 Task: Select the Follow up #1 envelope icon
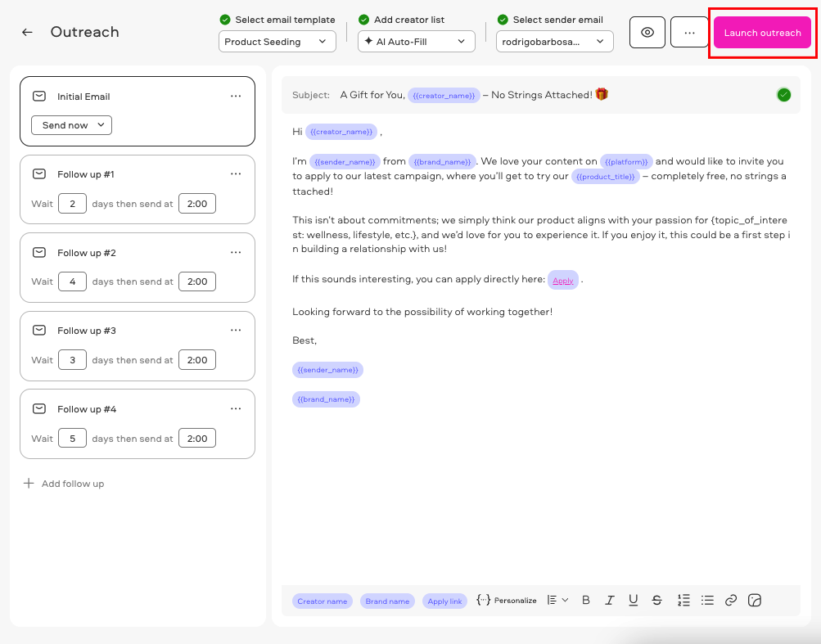point(39,173)
